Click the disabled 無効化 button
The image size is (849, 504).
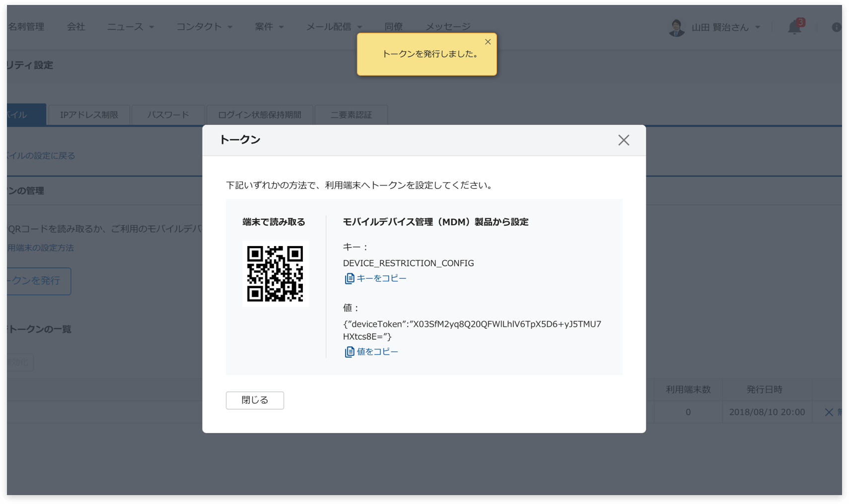tap(20, 362)
